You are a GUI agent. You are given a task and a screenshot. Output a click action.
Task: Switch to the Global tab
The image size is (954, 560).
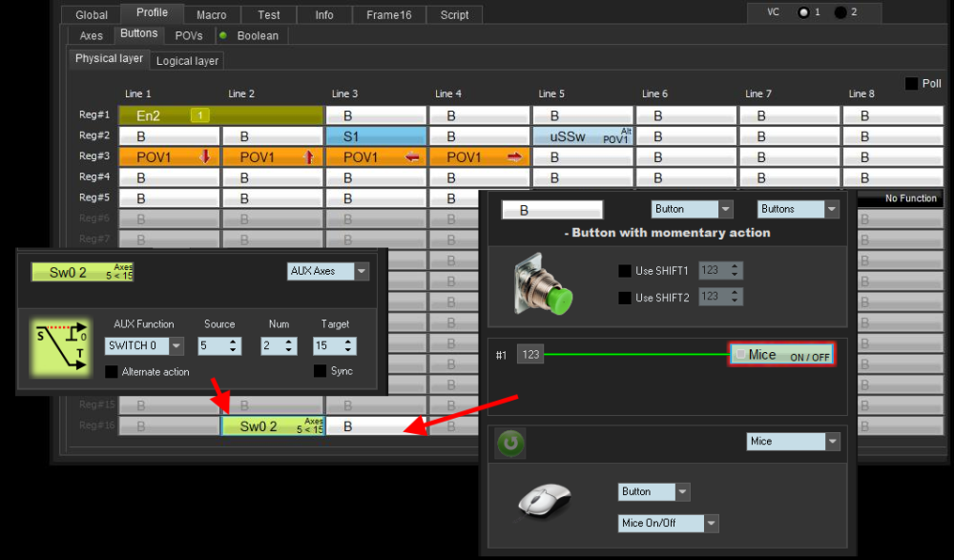[x=92, y=14]
